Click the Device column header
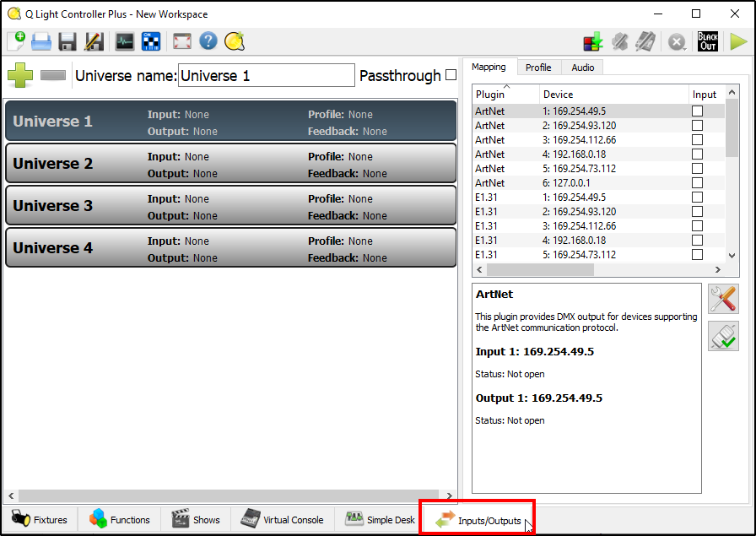Image resolution: width=756 pixels, height=536 pixels. (x=613, y=94)
